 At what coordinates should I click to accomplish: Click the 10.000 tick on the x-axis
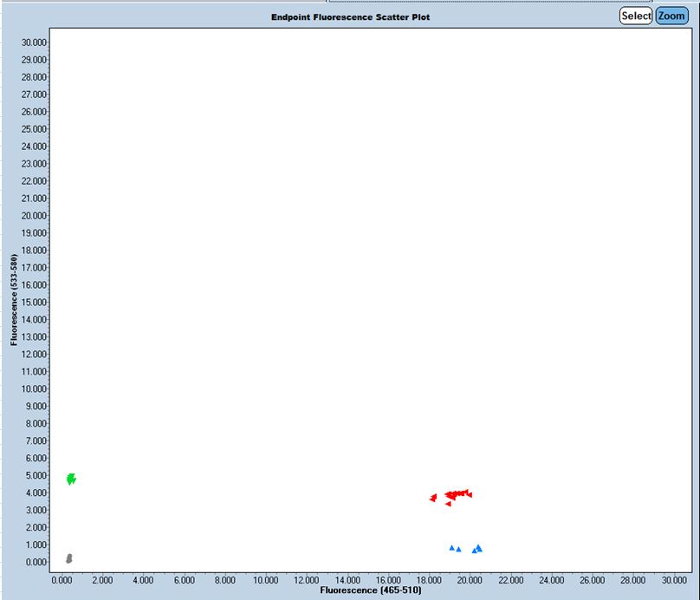point(266,578)
